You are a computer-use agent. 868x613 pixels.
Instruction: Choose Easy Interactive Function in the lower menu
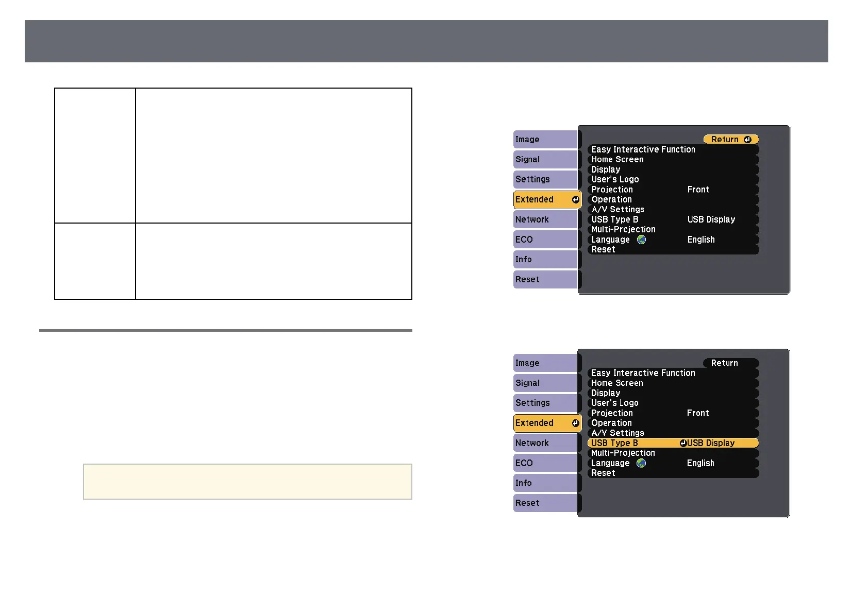tap(673, 373)
